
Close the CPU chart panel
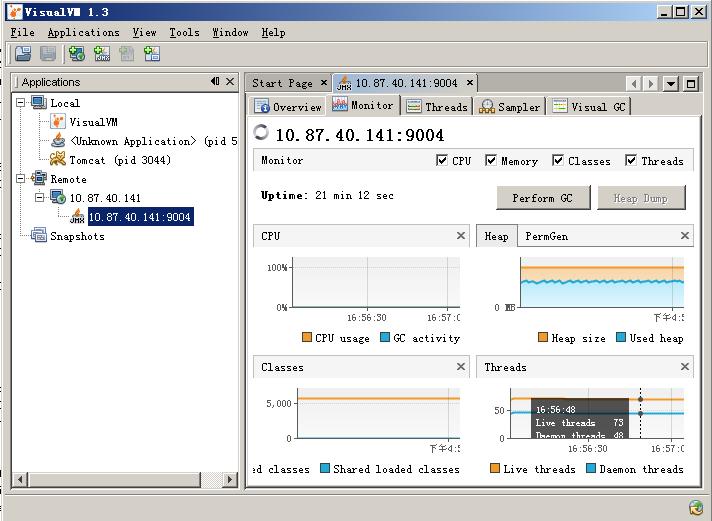click(460, 235)
